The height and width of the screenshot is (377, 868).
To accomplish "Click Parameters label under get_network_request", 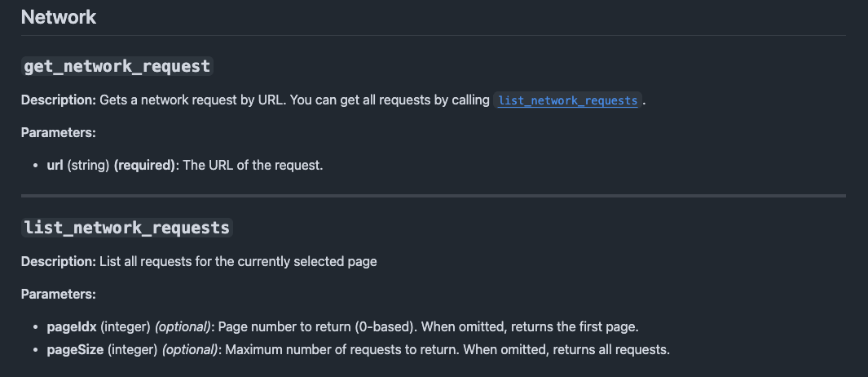I will coord(59,132).
